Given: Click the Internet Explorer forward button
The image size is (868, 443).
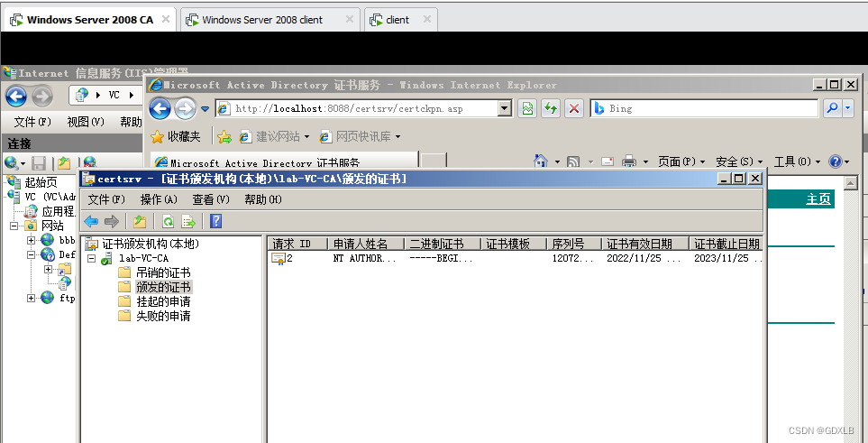Looking at the screenshot, I should (185, 108).
